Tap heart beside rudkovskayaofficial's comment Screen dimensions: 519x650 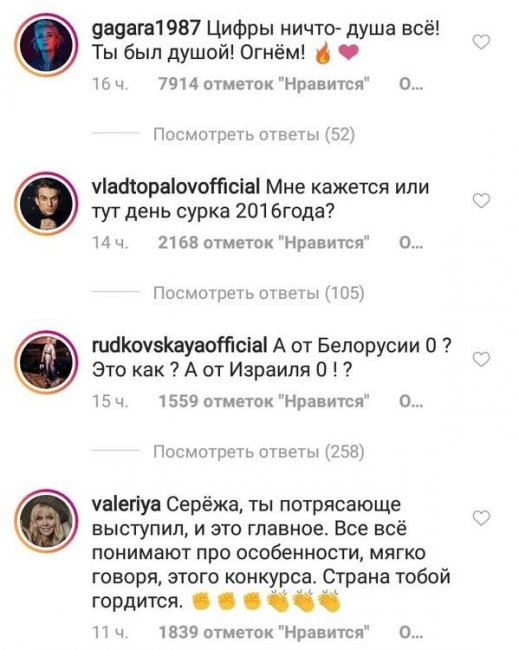481,359
